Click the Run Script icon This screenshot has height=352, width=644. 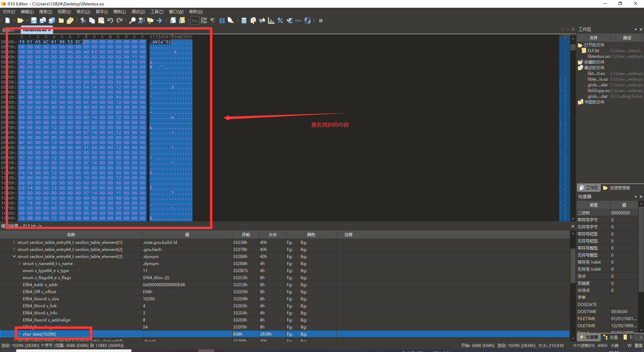point(173,20)
